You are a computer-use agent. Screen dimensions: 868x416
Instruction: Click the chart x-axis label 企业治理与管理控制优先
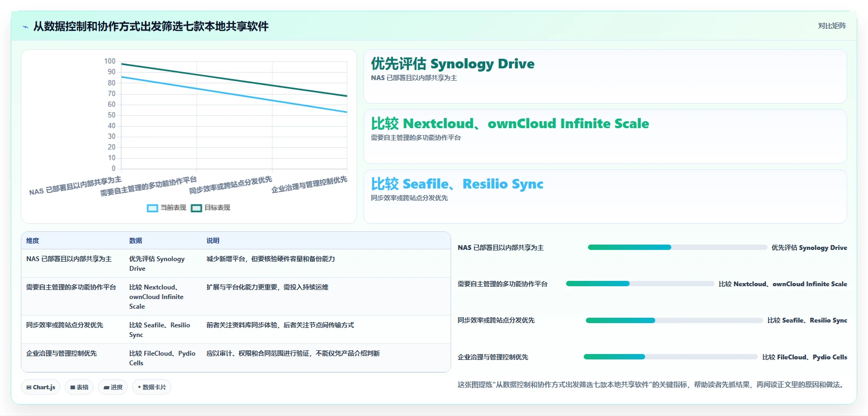point(309,184)
